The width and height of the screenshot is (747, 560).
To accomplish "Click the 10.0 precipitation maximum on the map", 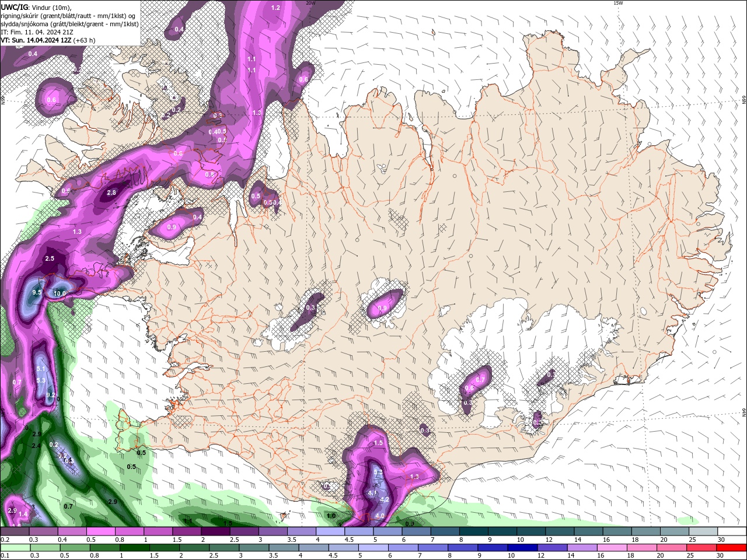I will tap(60, 293).
